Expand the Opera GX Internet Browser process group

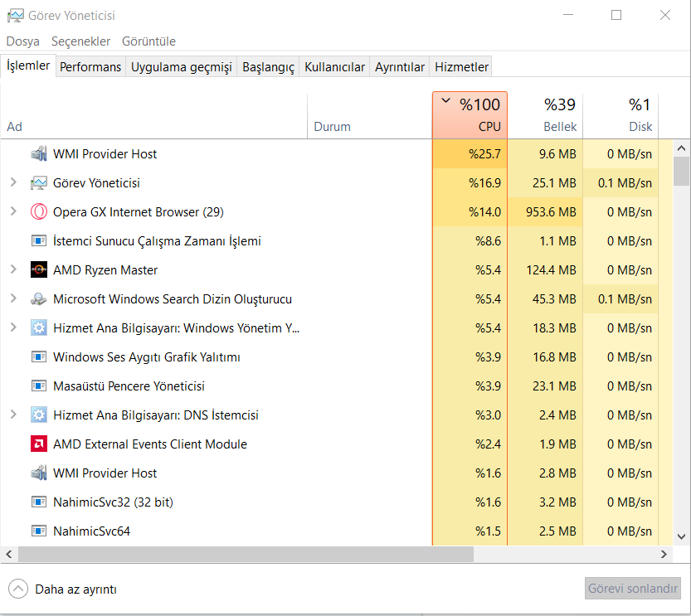[12, 212]
